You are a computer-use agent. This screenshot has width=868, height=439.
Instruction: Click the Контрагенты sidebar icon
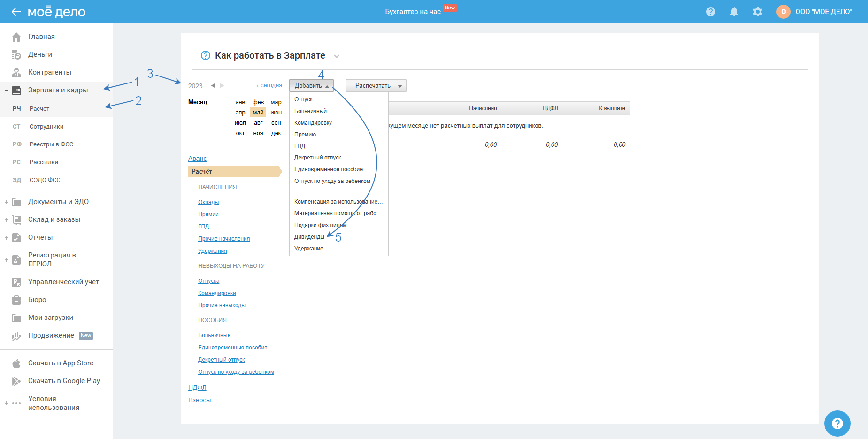(16, 72)
